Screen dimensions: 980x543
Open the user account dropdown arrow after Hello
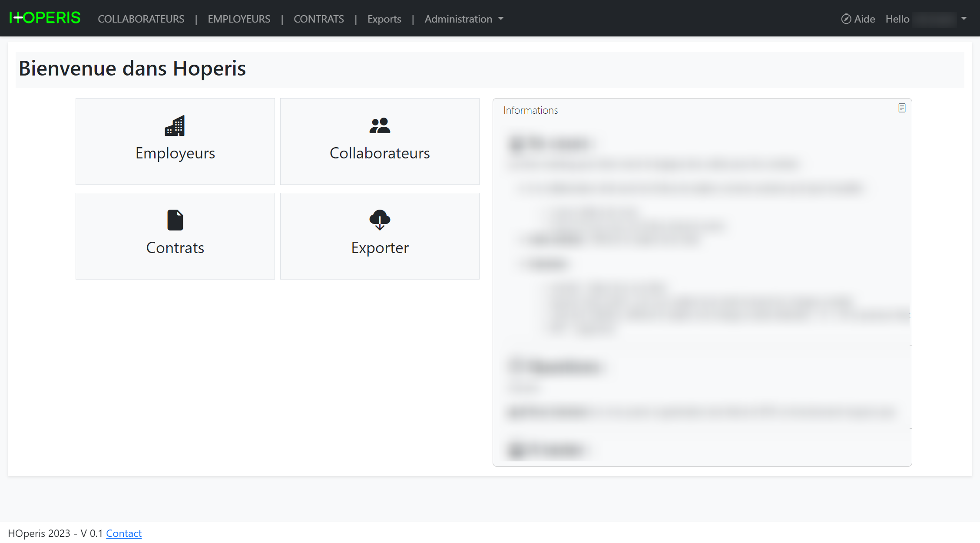coord(964,19)
